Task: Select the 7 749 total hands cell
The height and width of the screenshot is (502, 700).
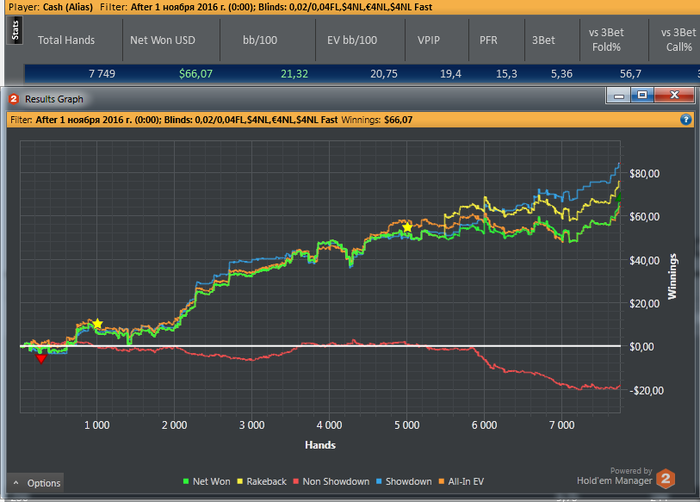Action: pyautogui.click(x=102, y=74)
